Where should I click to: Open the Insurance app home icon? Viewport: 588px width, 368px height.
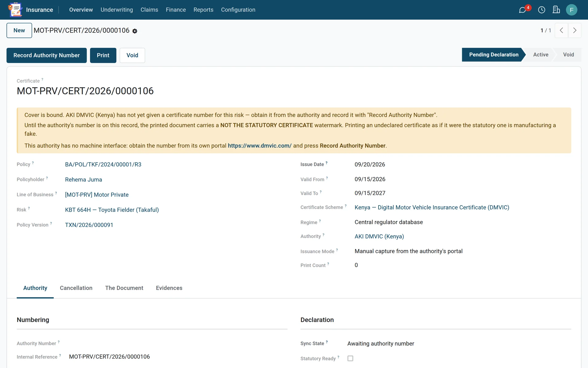(x=15, y=10)
